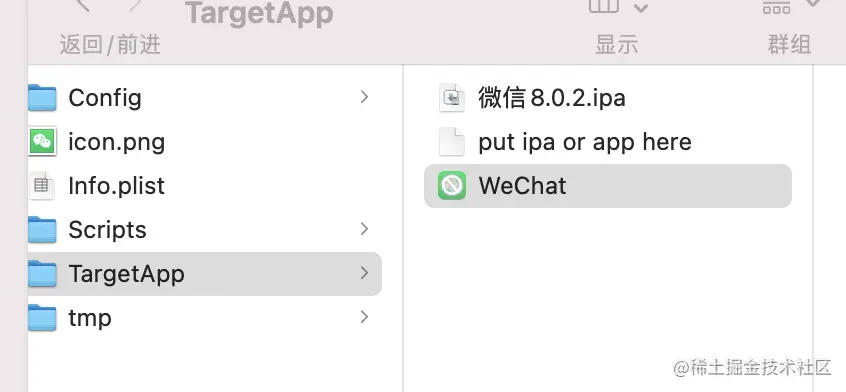Click the WeChat app icon with prohibited sign

pos(452,185)
